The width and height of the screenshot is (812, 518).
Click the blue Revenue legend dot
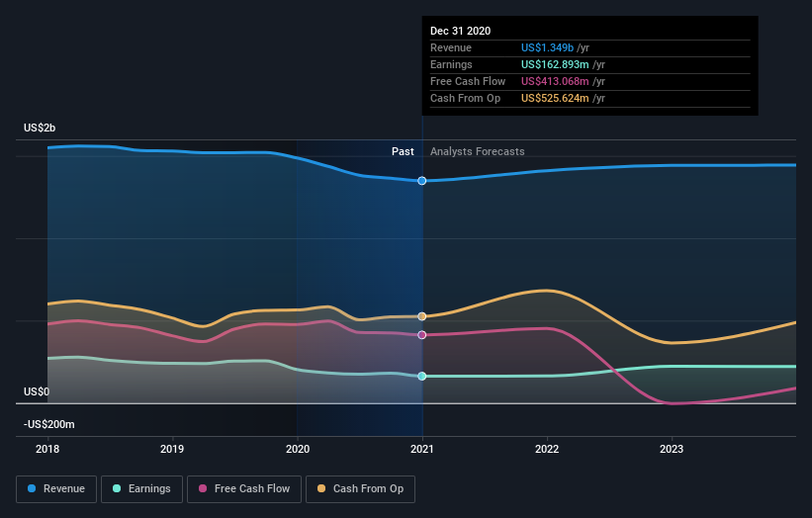[32, 488]
